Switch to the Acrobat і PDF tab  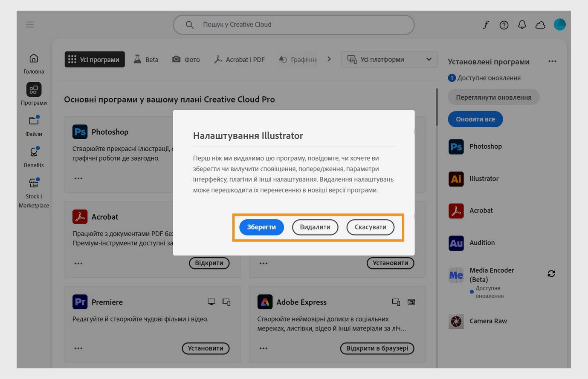click(239, 60)
